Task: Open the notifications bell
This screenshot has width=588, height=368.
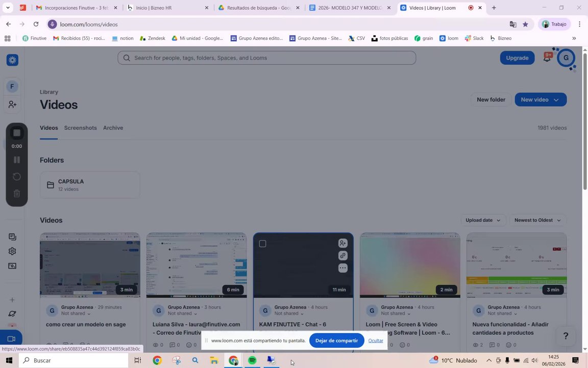Action: point(547,57)
